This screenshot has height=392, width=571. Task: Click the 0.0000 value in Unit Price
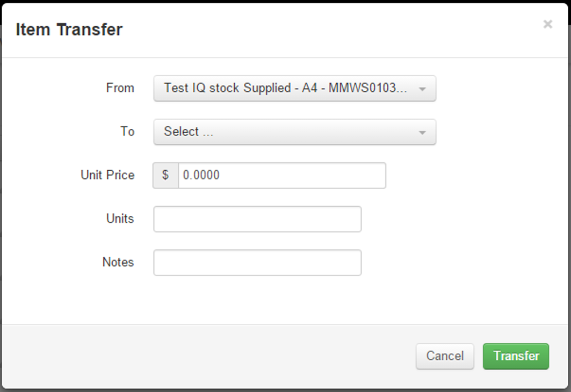click(x=201, y=176)
